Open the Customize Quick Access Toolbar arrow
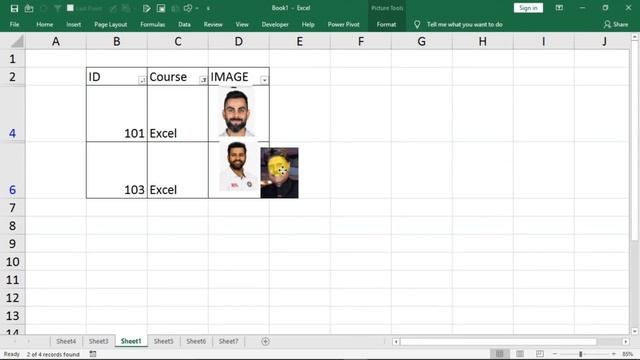 click(x=208, y=8)
